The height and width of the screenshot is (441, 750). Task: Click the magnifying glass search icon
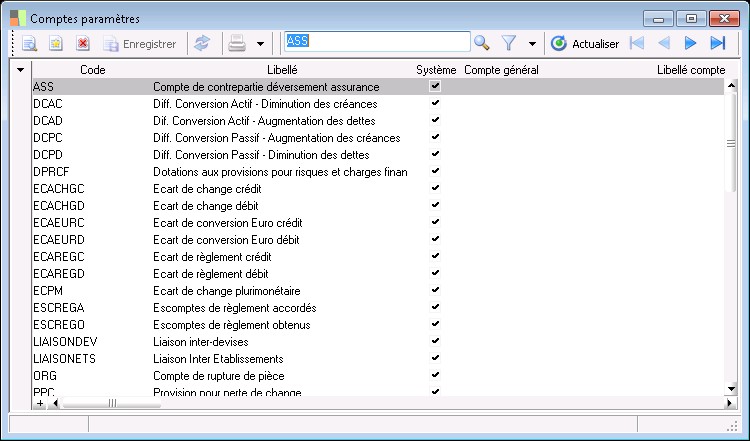coord(482,43)
